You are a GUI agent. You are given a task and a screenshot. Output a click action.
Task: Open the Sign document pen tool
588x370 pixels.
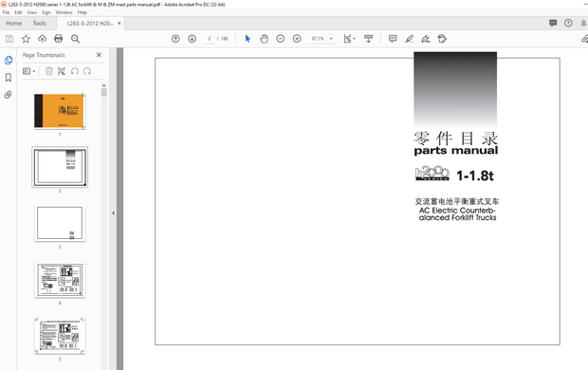coord(426,39)
